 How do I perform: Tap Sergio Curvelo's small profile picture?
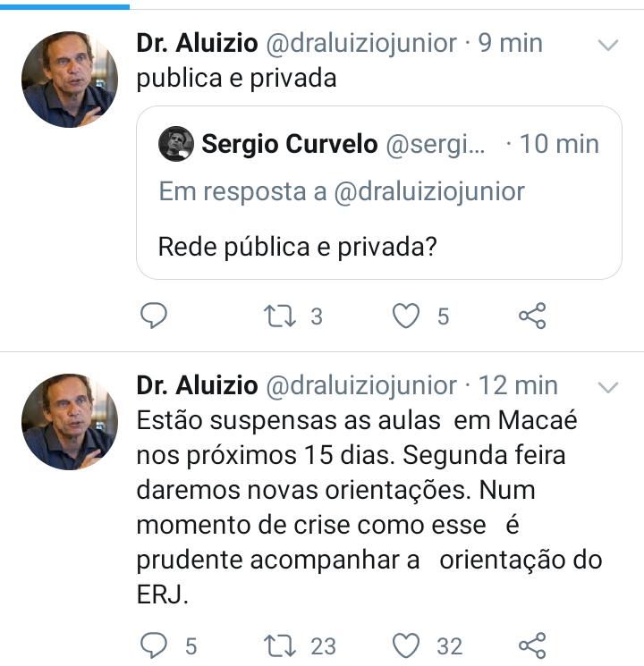[x=176, y=144]
